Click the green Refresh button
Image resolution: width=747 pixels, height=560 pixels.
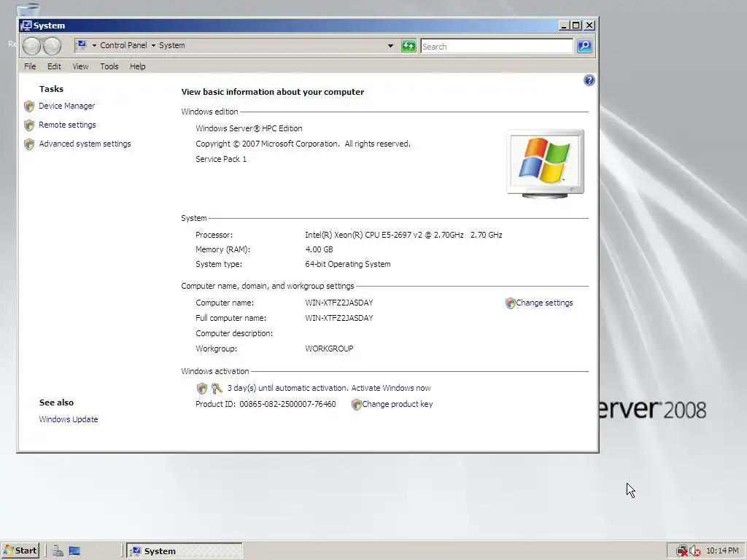[x=409, y=46]
